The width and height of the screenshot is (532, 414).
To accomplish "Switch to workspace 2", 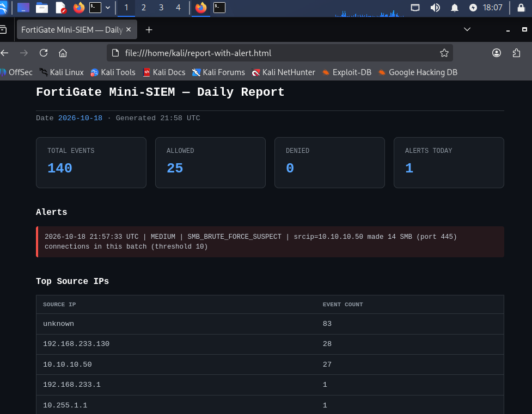I will [x=144, y=8].
